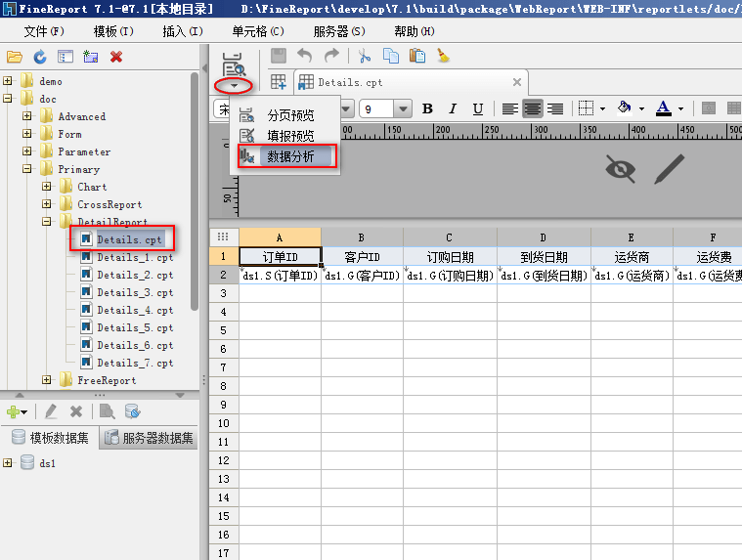Viewport: 742px width, 560px height.
Task: Expand the demo folder
Action: click(x=8, y=81)
